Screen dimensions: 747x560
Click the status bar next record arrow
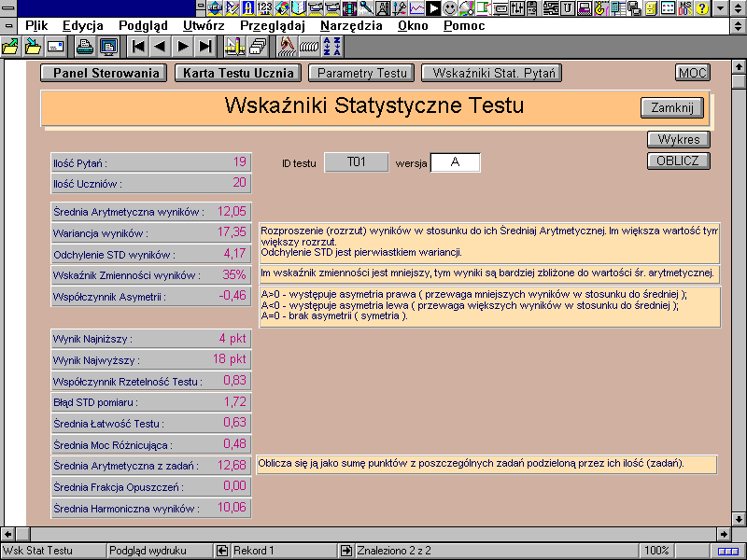pos(346,551)
